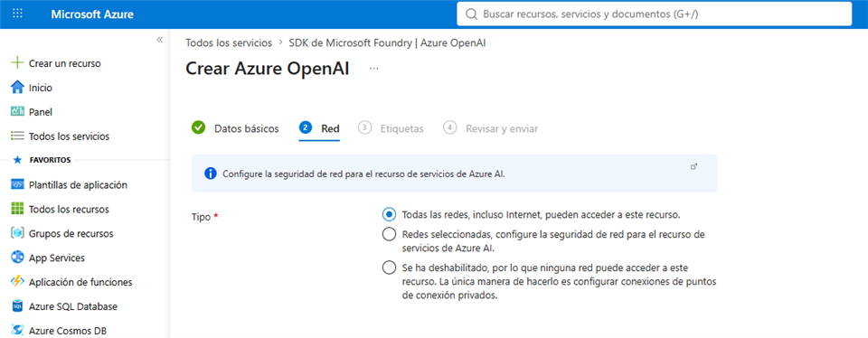This screenshot has width=868, height=338.
Task: Collapse the sidebar with the double chevron
Action: pos(159,40)
